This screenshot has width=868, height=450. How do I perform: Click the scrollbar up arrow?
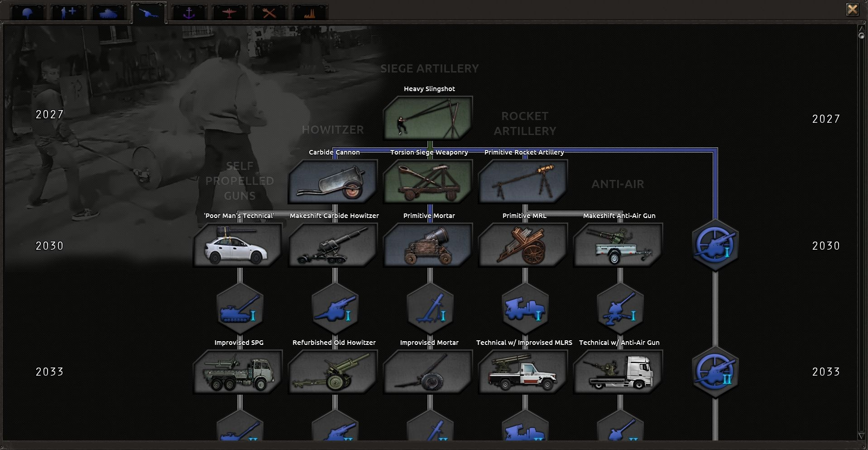coord(861,29)
